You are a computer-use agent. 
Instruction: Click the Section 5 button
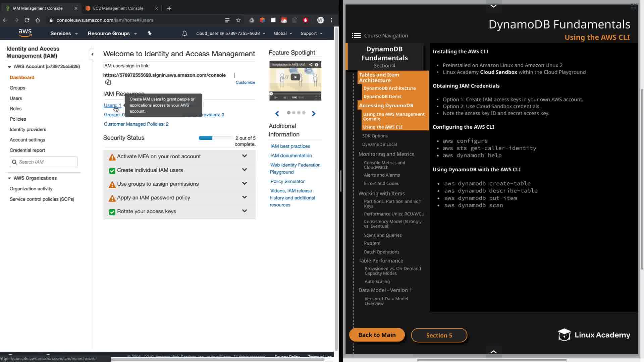pyautogui.click(x=439, y=335)
